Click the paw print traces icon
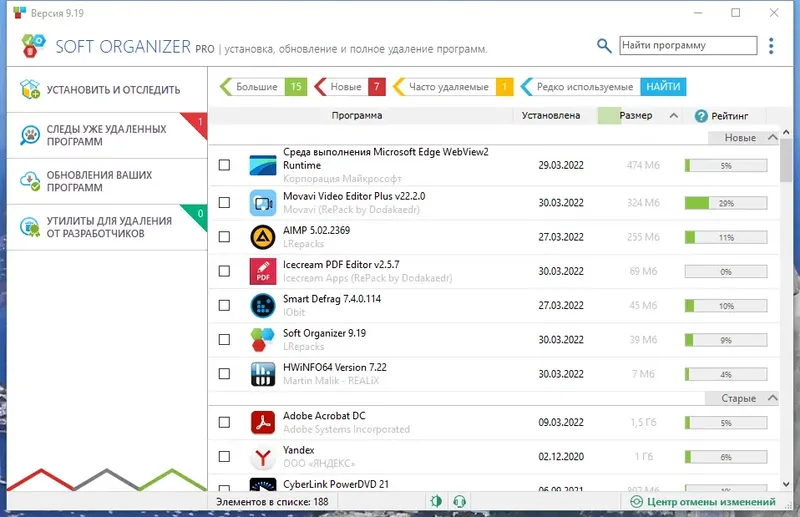This screenshot has height=517, width=800. 30,135
